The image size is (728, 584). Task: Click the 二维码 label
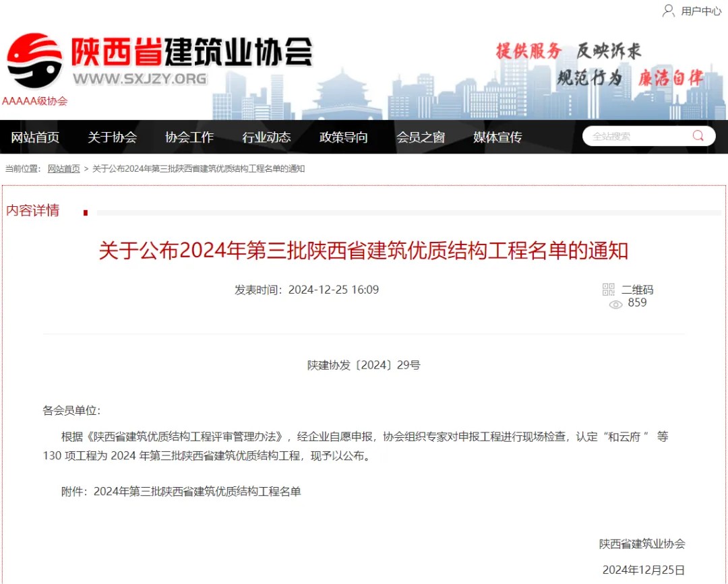pos(638,290)
